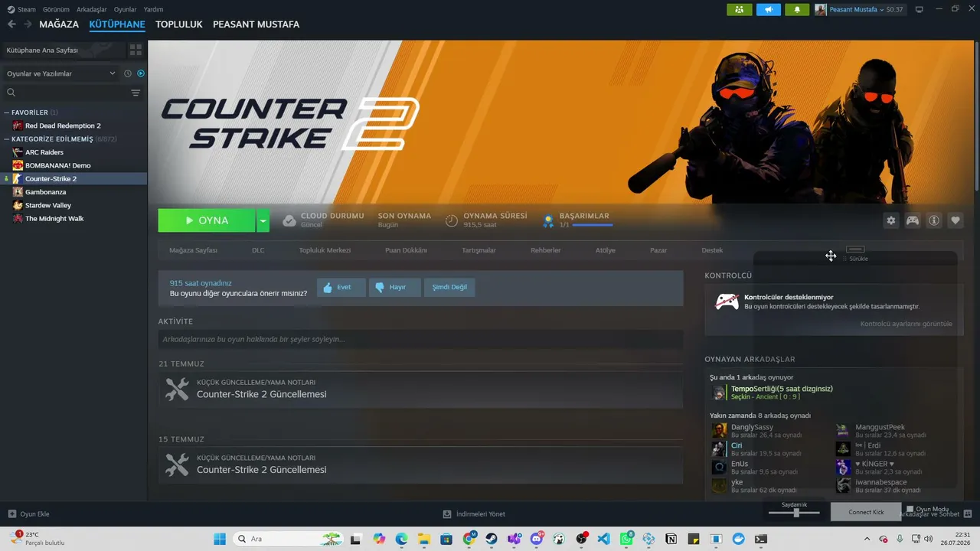The width and height of the screenshot is (980, 551).
Task: Open the Oyunlar ve Yazılımlar dropdown
Action: [x=61, y=73]
